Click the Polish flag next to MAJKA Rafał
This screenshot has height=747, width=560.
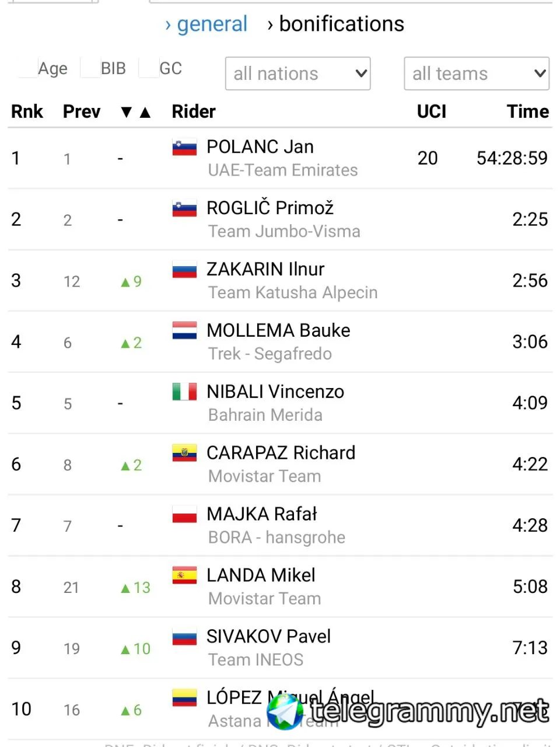pos(184,514)
